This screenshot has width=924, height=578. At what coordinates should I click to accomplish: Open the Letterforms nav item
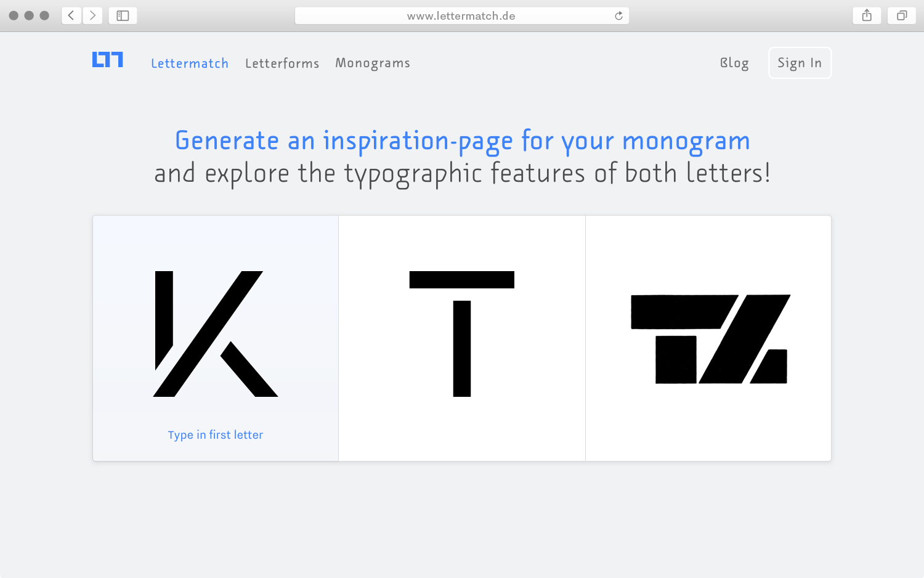point(282,63)
